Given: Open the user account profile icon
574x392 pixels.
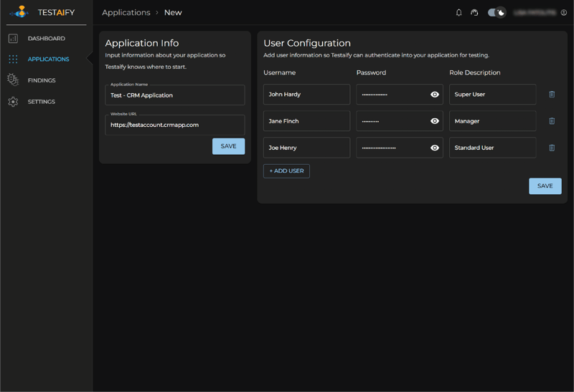Looking at the screenshot, I should 564,12.
